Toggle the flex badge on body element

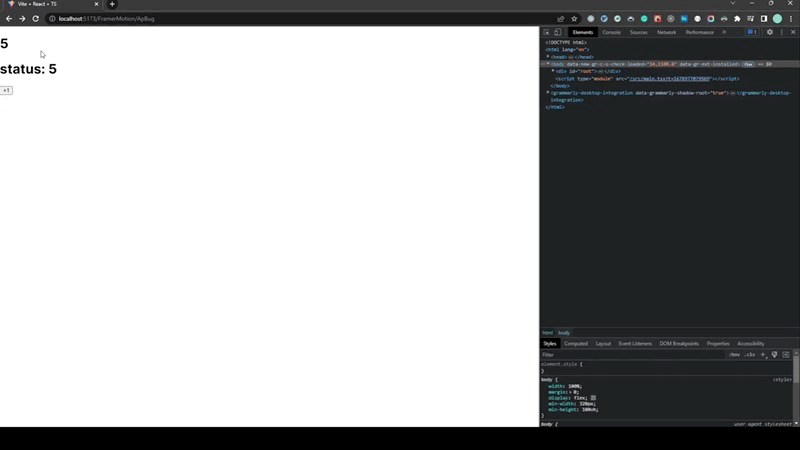pos(748,64)
